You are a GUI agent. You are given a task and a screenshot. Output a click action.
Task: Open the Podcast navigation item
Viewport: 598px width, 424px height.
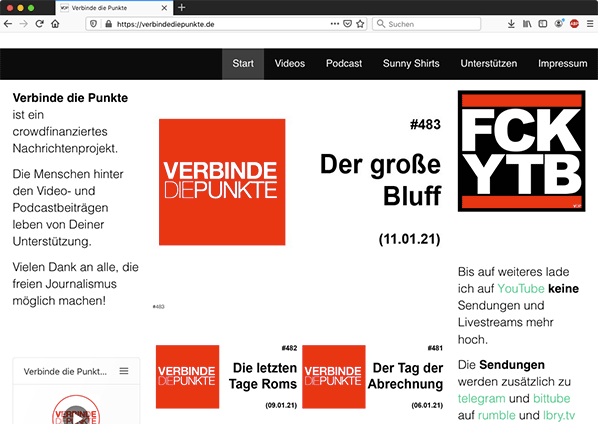[x=344, y=63]
